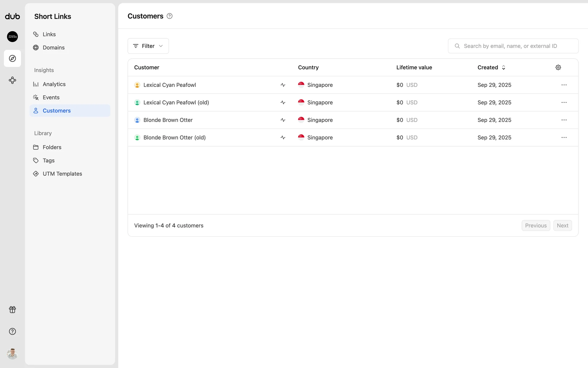588x368 pixels.
Task: Select the compass Short Links icon
Action: tap(12, 58)
